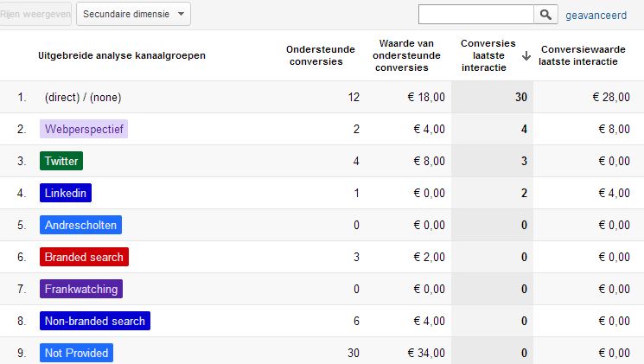
Task: Click the (direct) / (none) row entry
Action: tap(80, 98)
